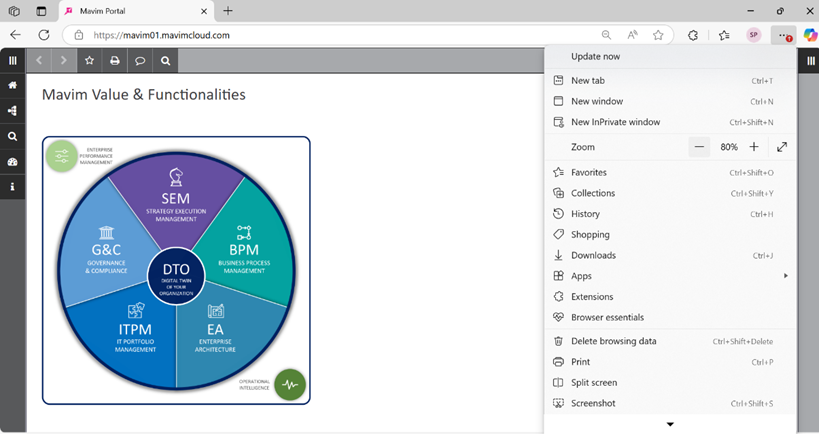Screen dimensions: 819x434
Task: Increase zoom with the plus button
Action: click(x=754, y=147)
